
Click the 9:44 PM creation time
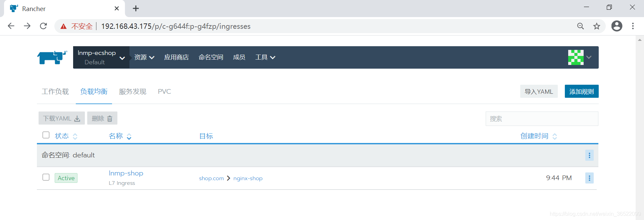coord(559,178)
